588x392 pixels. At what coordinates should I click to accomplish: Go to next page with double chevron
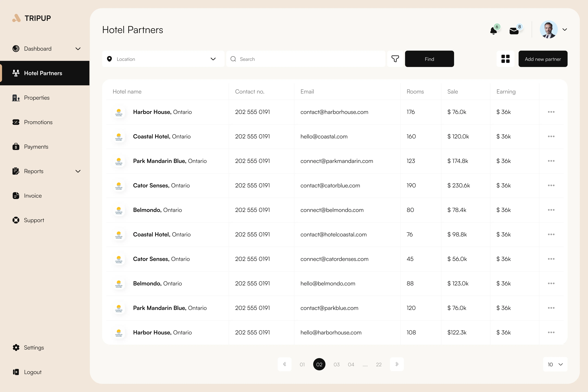click(397, 364)
